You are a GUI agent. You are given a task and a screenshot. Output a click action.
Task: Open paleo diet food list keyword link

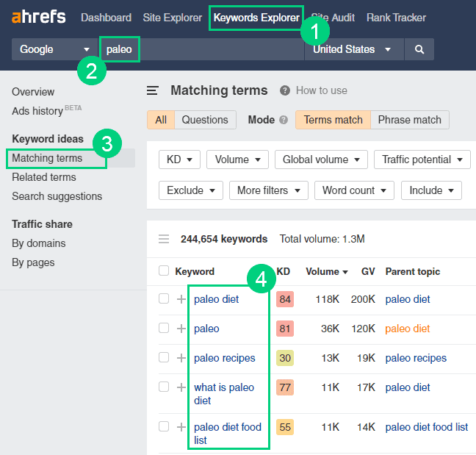coord(228,434)
